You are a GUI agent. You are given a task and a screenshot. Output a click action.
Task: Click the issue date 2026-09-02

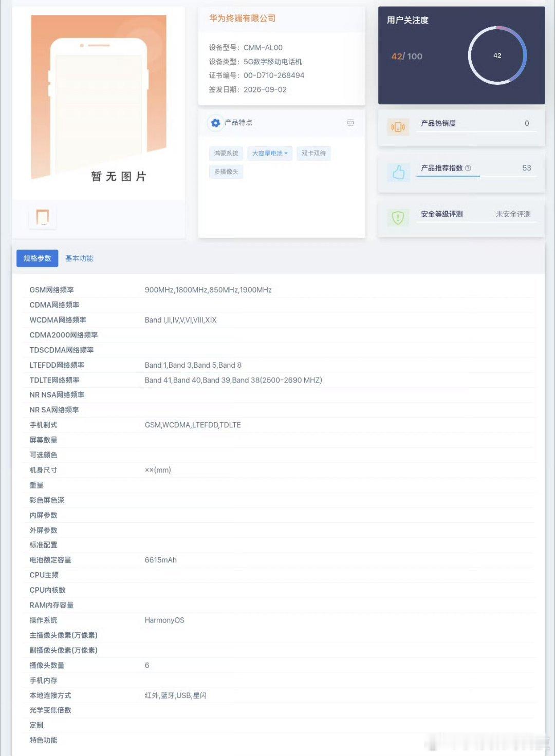[x=265, y=89]
